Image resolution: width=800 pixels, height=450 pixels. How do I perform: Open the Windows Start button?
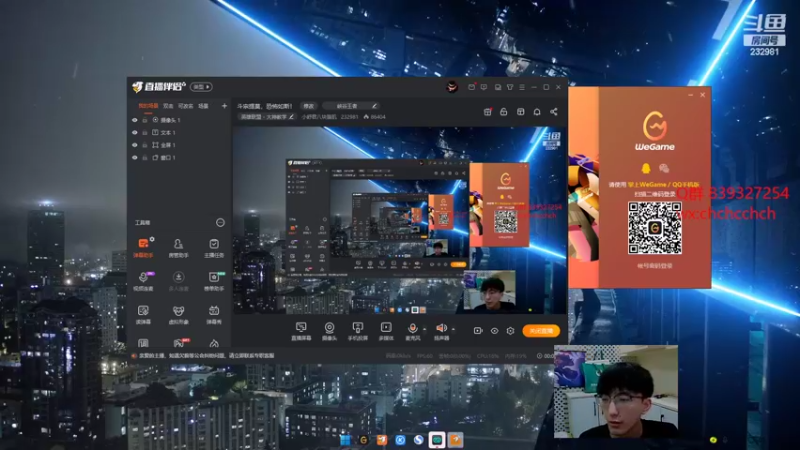(x=345, y=440)
